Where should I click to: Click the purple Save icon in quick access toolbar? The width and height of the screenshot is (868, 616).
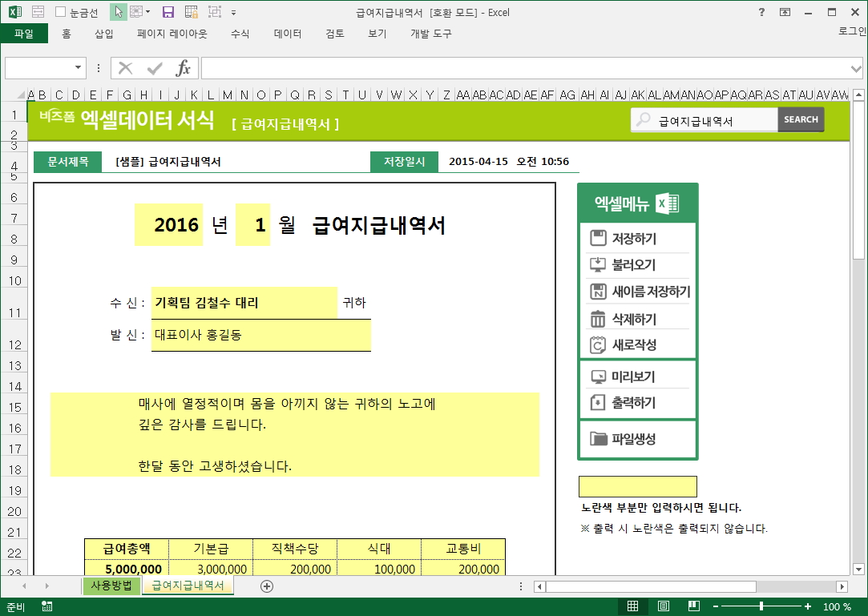tap(168, 12)
